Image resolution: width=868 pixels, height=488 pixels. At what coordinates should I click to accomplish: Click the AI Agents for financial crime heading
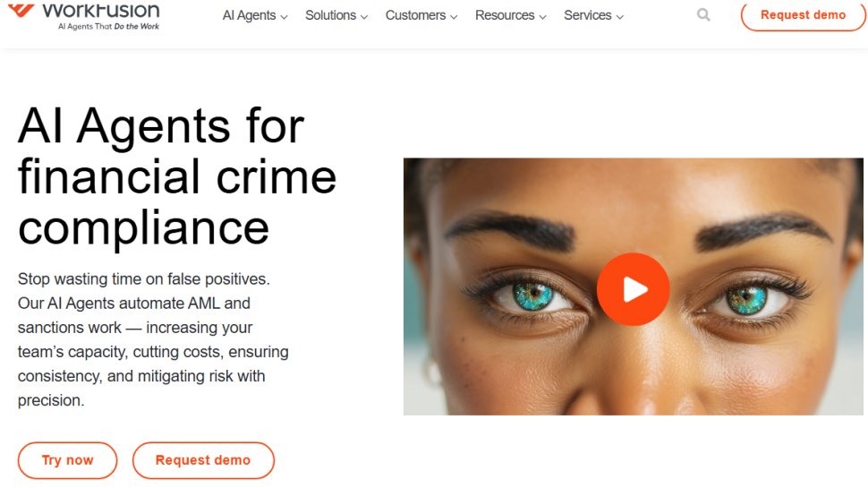[177, 176]
